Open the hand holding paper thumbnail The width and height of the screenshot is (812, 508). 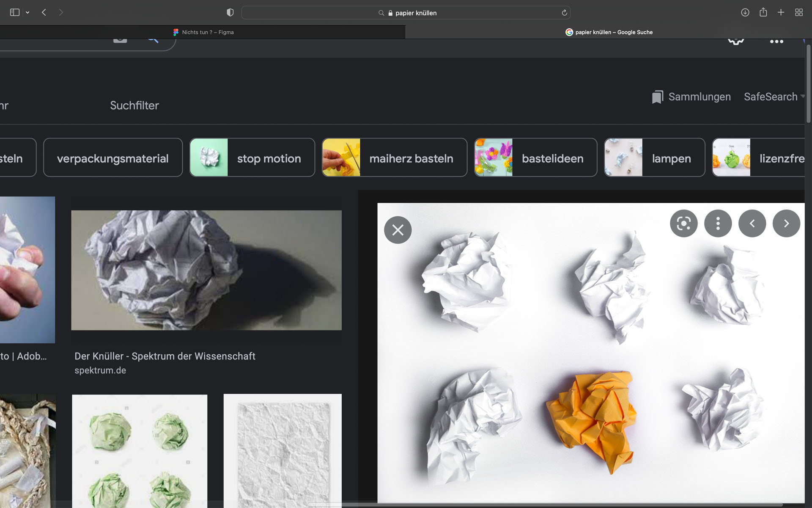27,270
